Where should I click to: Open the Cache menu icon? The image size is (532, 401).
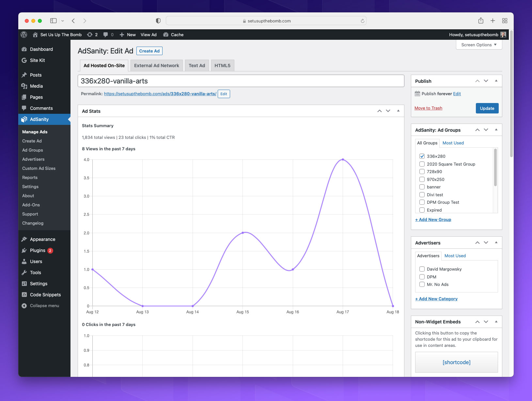[166, 35]
